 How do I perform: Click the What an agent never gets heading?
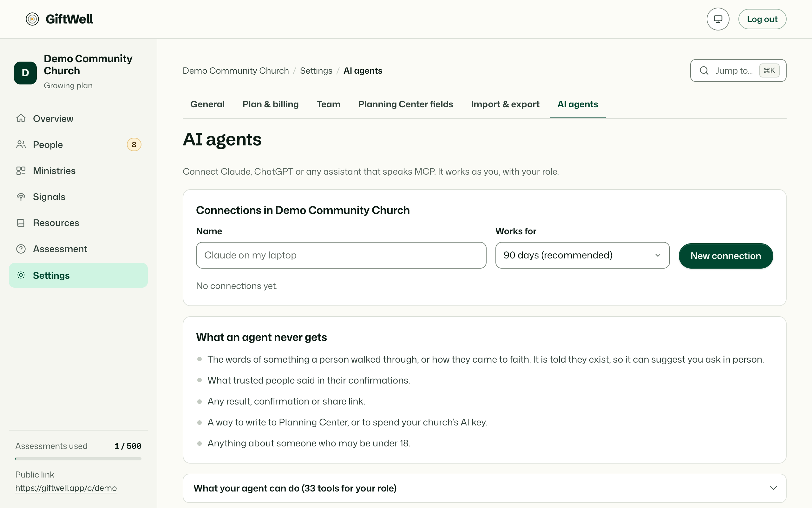261,337
